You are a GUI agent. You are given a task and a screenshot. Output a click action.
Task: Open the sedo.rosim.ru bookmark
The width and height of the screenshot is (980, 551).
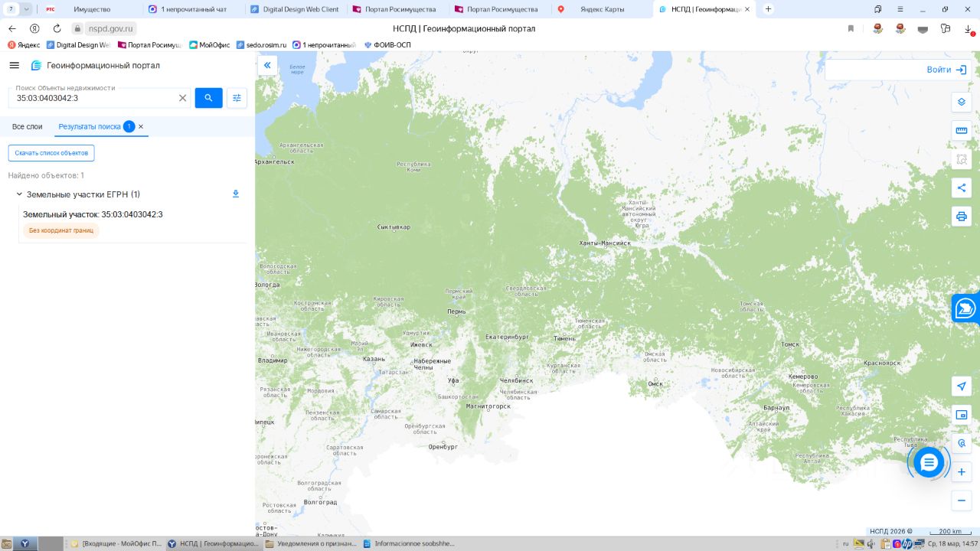(x=261, y=45)
